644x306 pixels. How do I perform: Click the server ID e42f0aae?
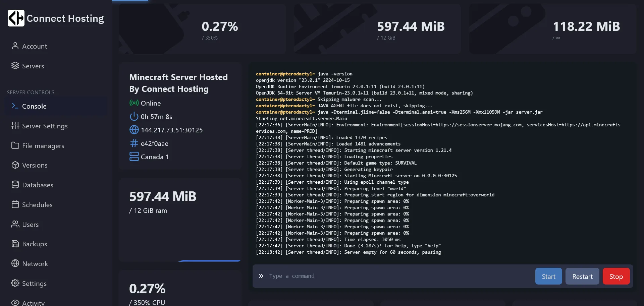tap(155, 143)
